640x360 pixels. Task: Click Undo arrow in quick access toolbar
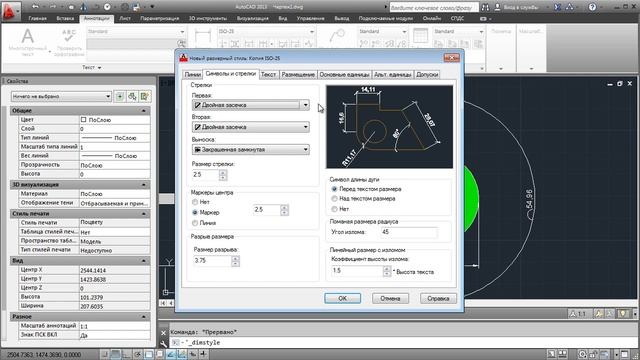[36, 7]
